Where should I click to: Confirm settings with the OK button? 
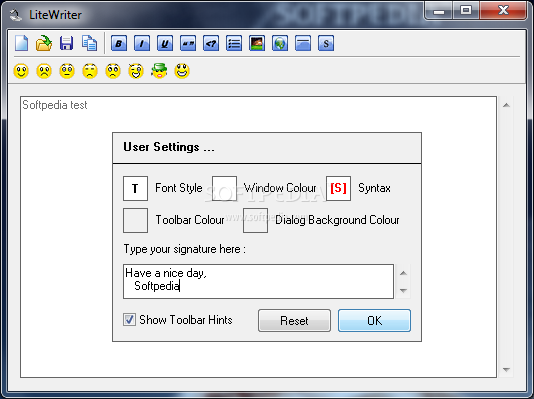pos(374,320)
